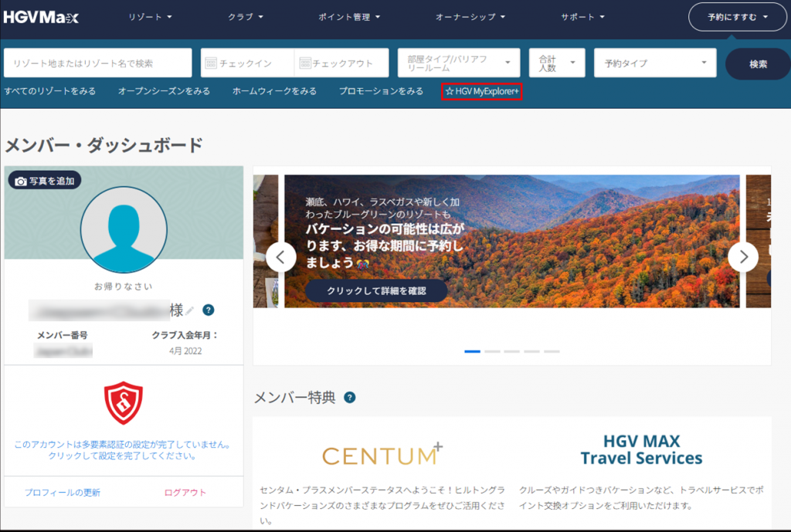Click the HGV Max logo
The width and height of the screenshot is (791, 532).
[x=41, y=17]
